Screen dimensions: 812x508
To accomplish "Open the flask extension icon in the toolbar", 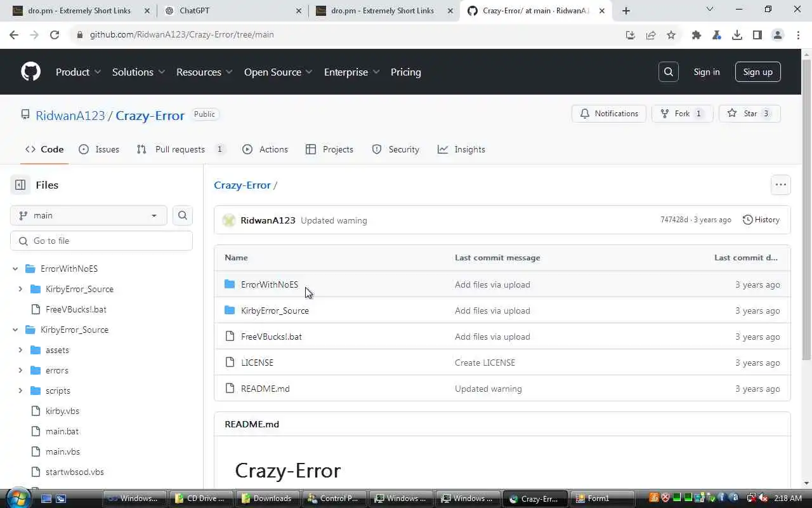I will 717,35.
